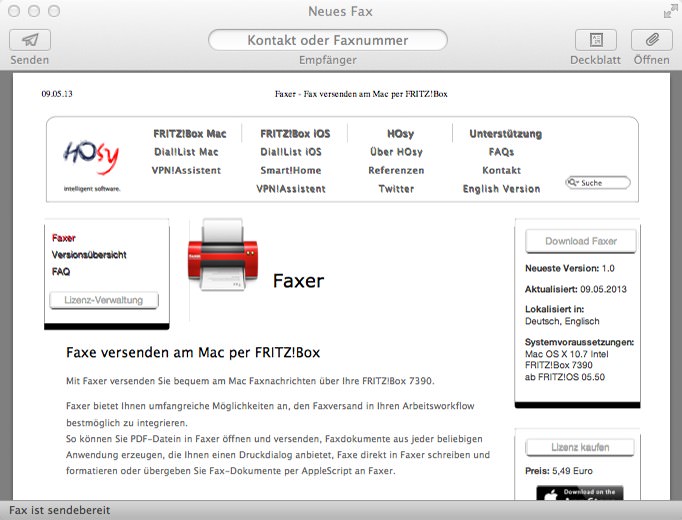
Task: Open the Deckblatt cover sheet icon
Action: pyautogui.click(x=595, y=40)
